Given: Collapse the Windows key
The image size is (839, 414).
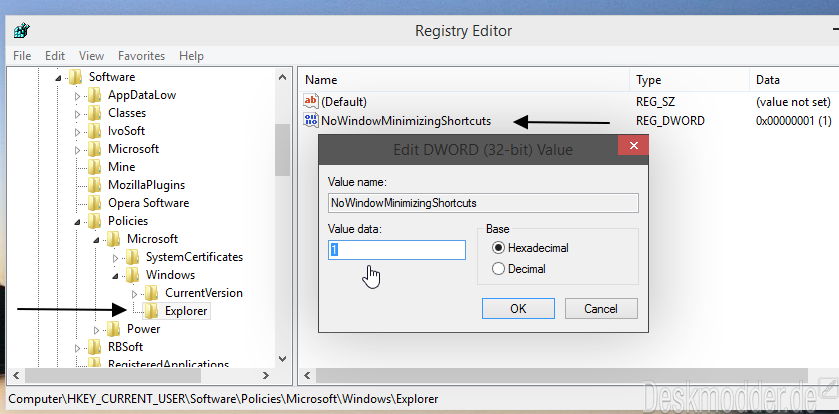Looking at the screenshot, I should click(116, 277).
